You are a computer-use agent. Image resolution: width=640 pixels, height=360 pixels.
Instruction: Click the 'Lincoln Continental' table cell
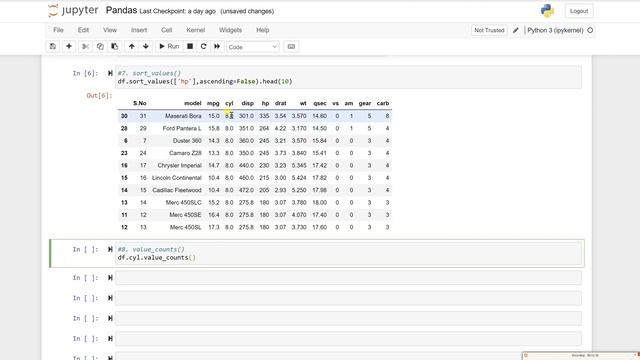(177, 178)
